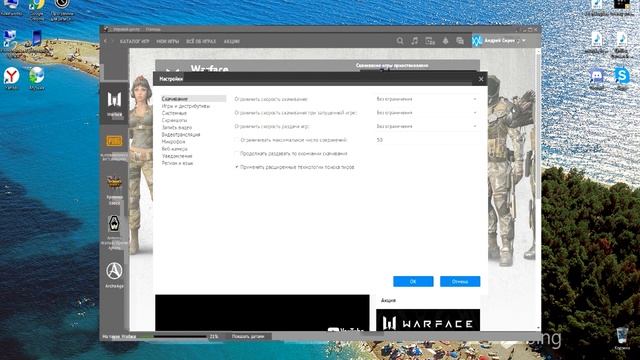Open the ВСЁ ОБ ИГРАХ menu
Image resolution: width=640 pixels, height=360 pixels.
(201, 41)
